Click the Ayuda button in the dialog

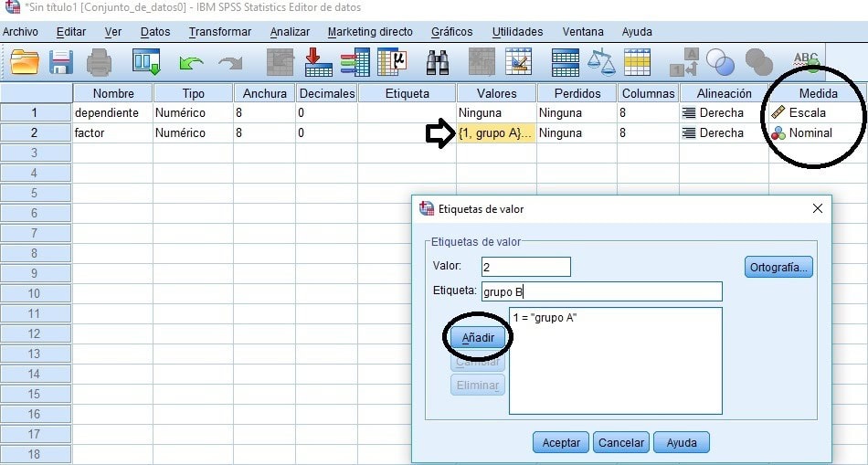coord(682,443)
